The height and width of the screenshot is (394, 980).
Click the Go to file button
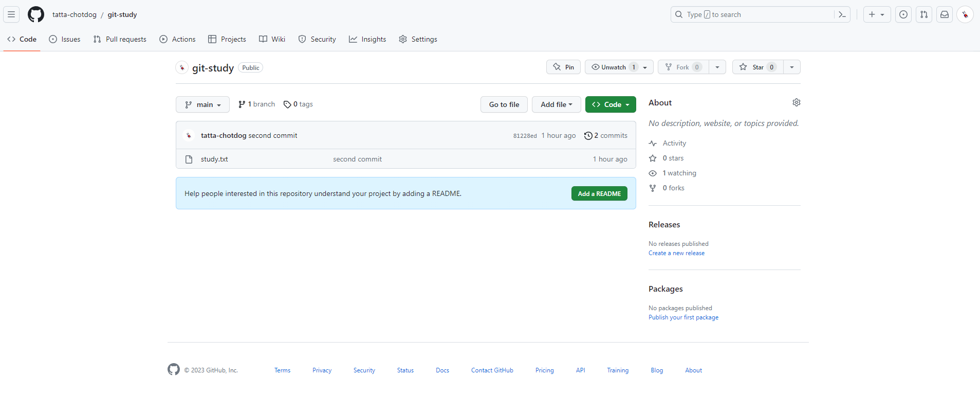tap(504, 104)
